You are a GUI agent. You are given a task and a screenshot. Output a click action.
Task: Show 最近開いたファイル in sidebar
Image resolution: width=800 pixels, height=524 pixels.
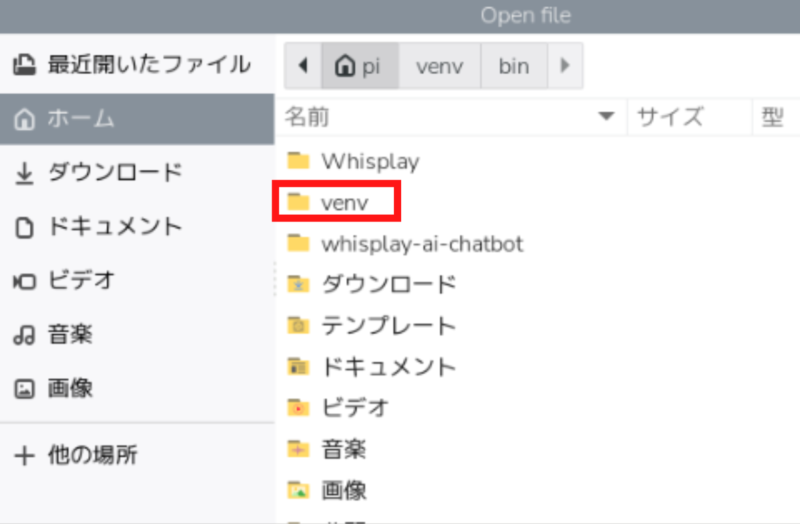[x=136, y=65]
